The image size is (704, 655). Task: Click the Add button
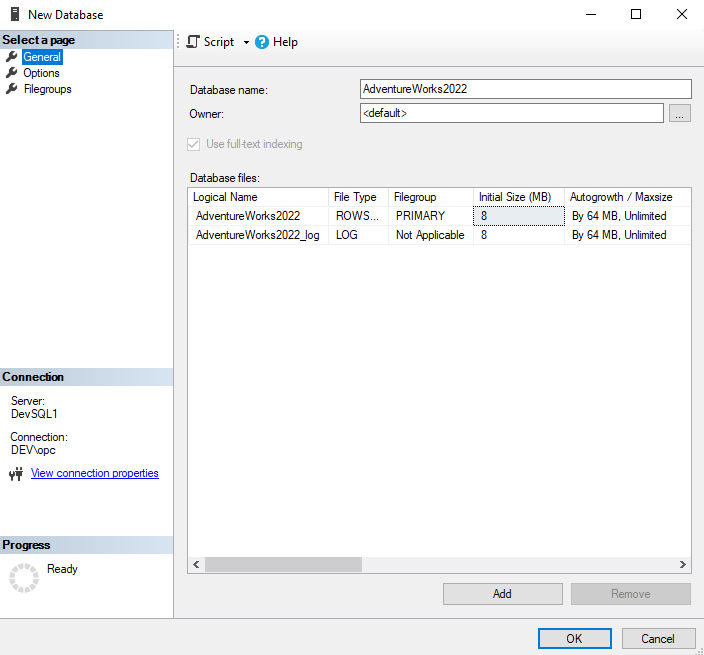(502, 594)
